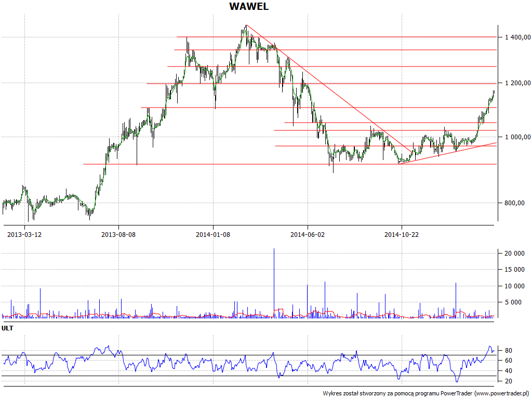
Task: Click the PowerTrader credit text
Action: [426, 393]
